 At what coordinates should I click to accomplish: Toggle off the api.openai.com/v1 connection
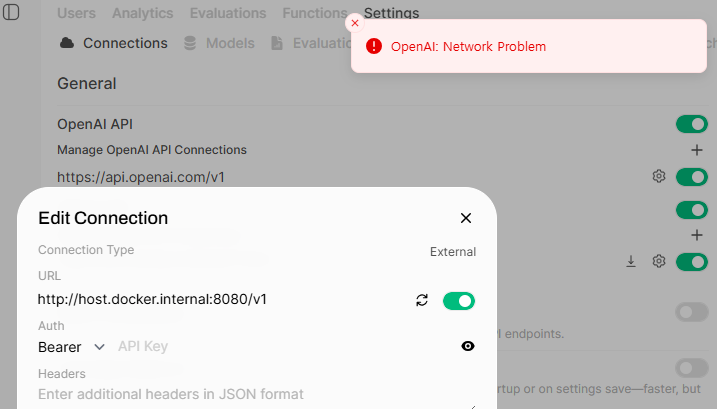pos(692,177)
